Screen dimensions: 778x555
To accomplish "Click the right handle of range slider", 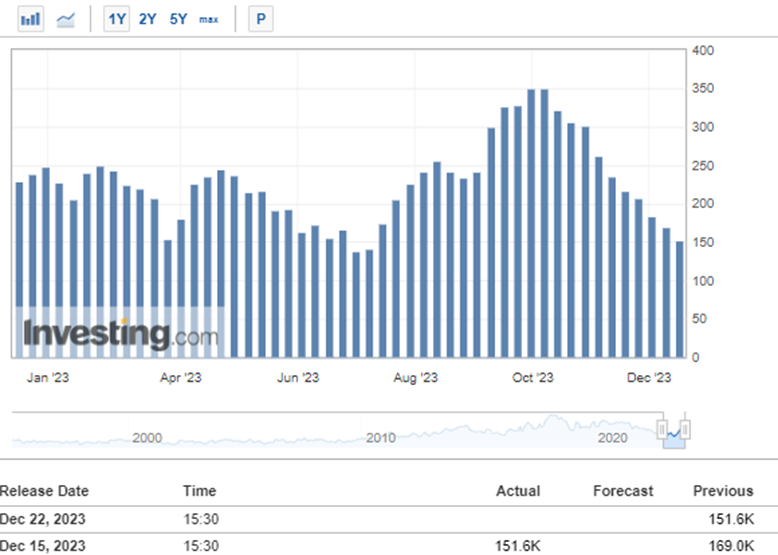I will tap(685, 429).
